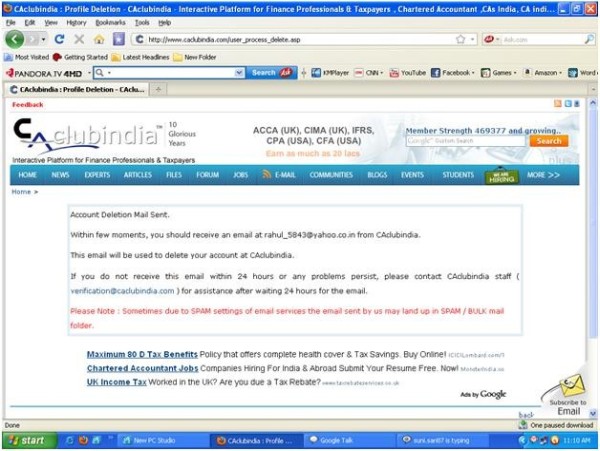Click the Start button on the taskbar
The width and height of the screenshot is (600, 451).
coord(27,440)
